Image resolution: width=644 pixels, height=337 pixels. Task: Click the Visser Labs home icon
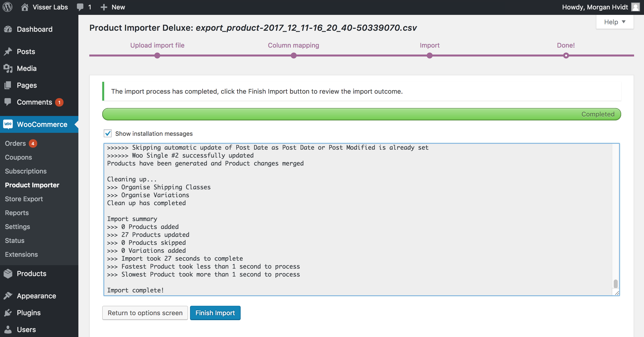[25, 7]
